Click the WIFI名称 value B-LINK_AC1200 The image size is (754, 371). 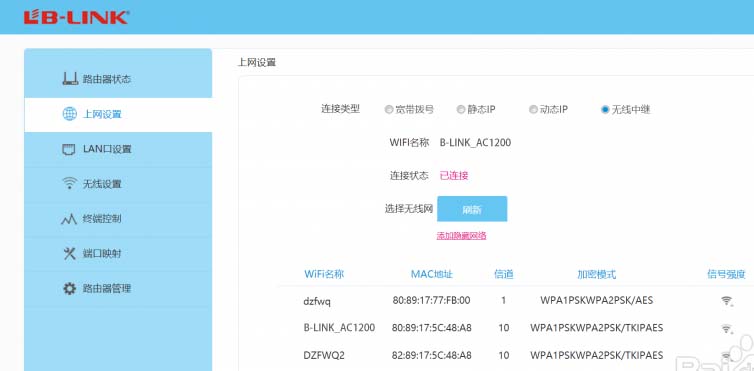click(475, 143)
